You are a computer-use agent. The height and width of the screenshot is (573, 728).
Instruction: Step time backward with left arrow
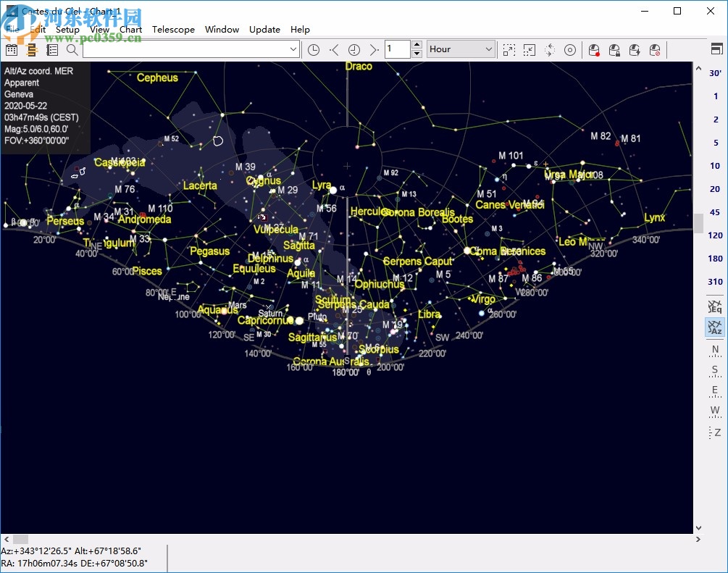tap(334, 49)
